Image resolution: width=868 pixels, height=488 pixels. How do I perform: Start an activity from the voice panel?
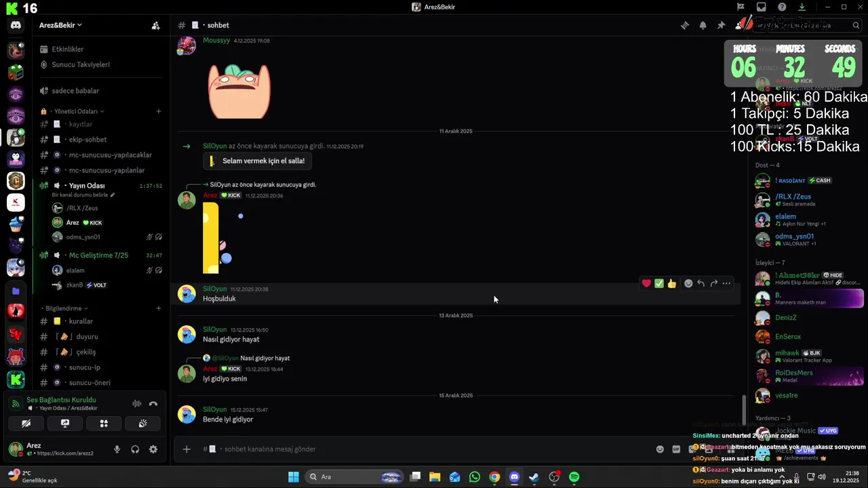(104, 423)
